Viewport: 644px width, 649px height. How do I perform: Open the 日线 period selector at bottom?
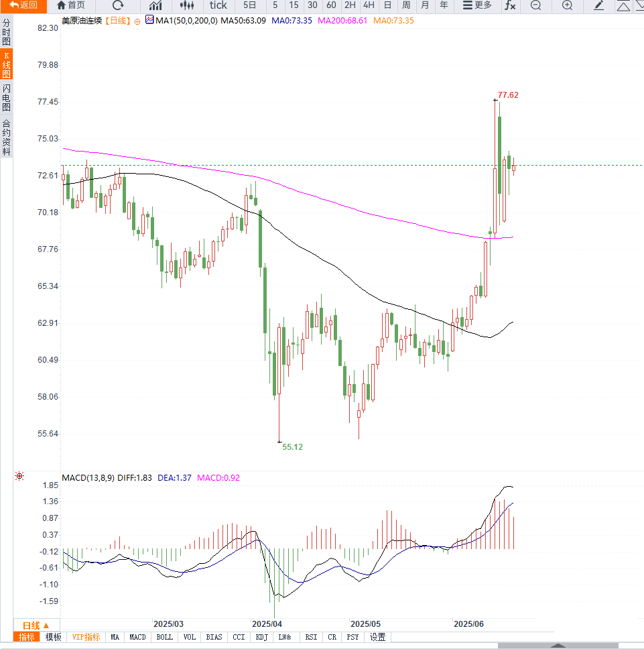[36, 625]
